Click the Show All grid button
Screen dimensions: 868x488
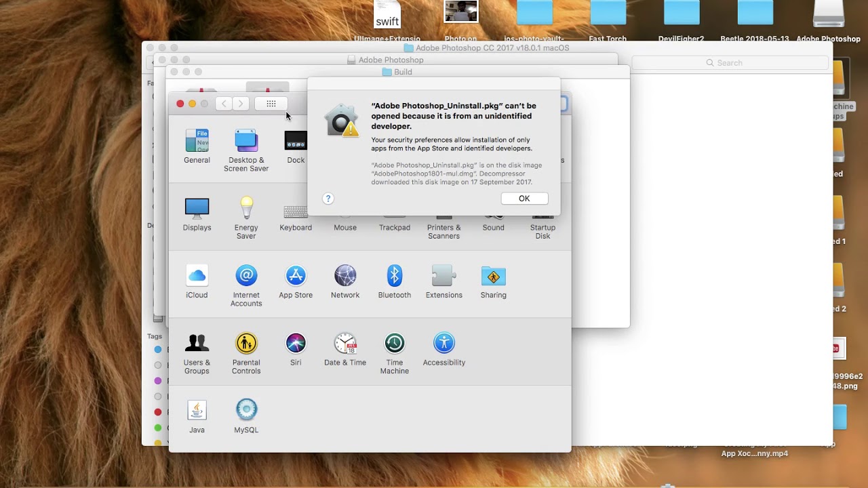271,104
